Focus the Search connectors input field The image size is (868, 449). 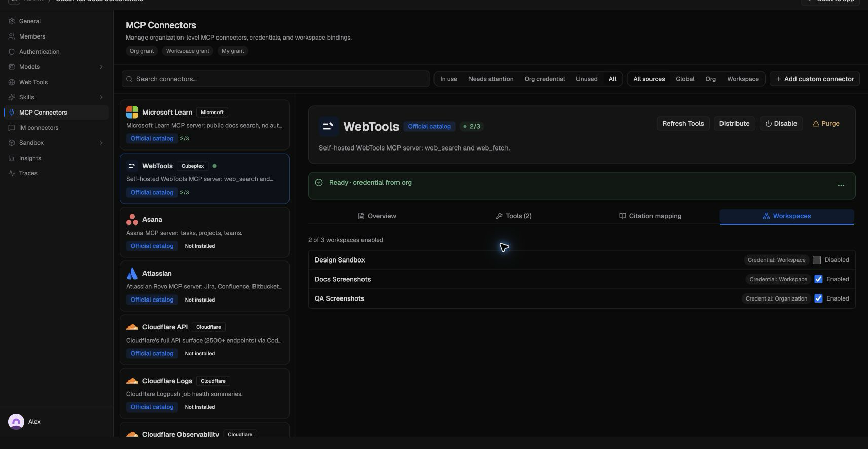pos(276,79)
